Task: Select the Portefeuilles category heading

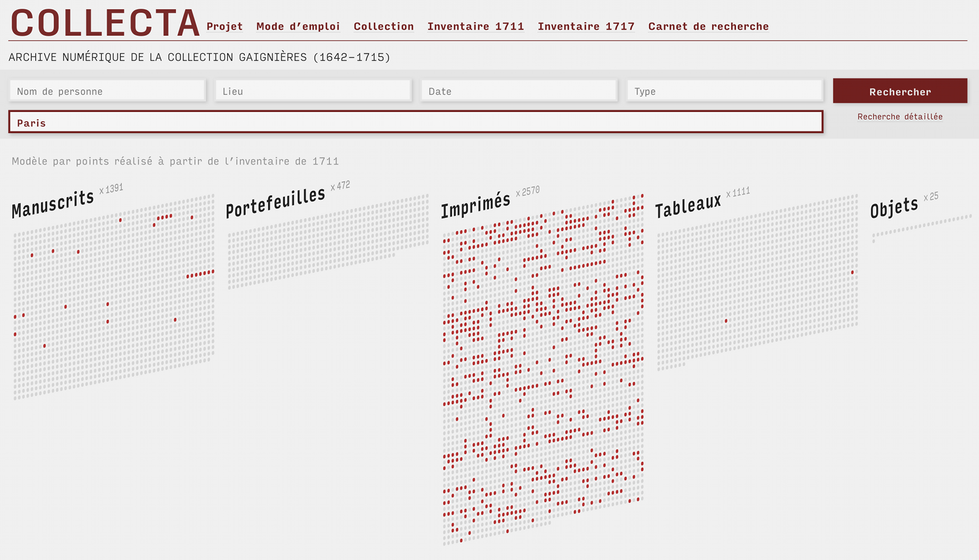Action: tap(276, 202)
